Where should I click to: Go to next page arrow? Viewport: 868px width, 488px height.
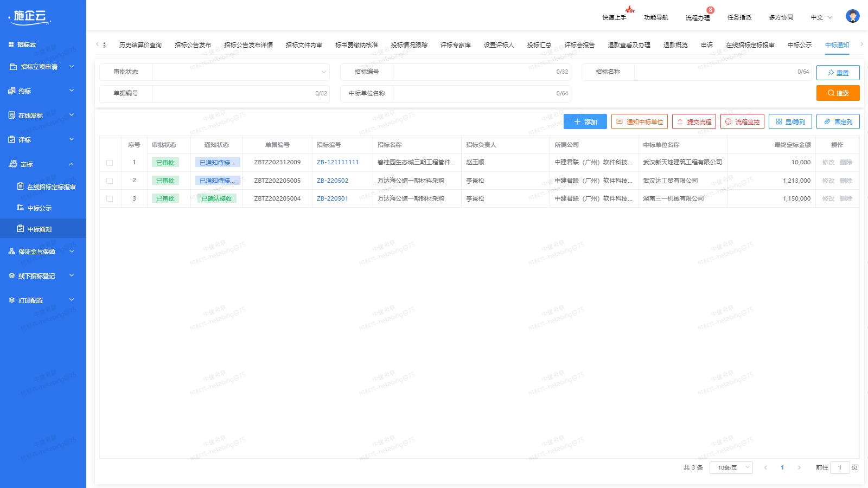pos(799,467)
